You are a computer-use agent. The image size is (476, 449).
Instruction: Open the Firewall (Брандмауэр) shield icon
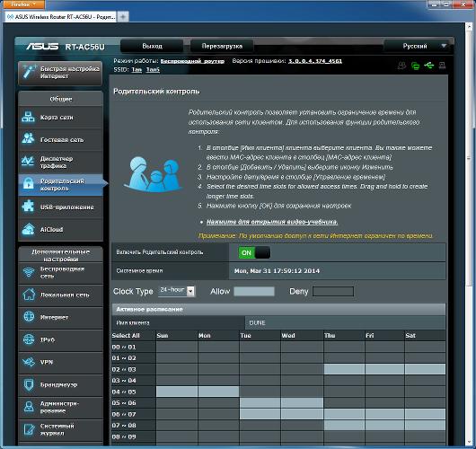[x=29, y=384]
